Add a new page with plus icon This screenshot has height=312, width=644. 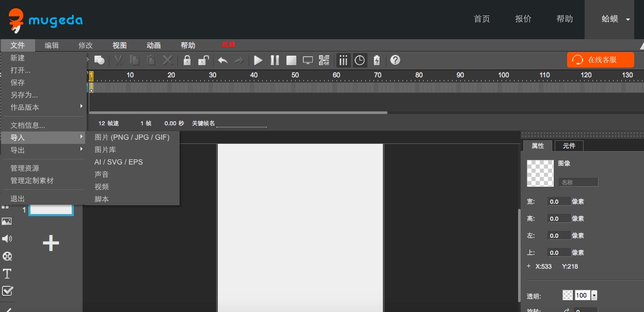tap(51, 243)
